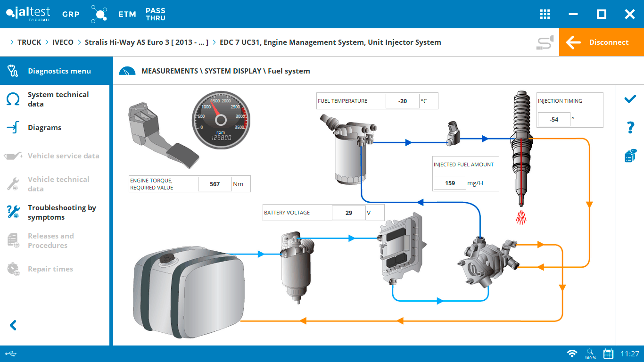Open the GRP module
The width and height of the screenshot is (644, 362).
pyautogui.click(x=71, y=14)
